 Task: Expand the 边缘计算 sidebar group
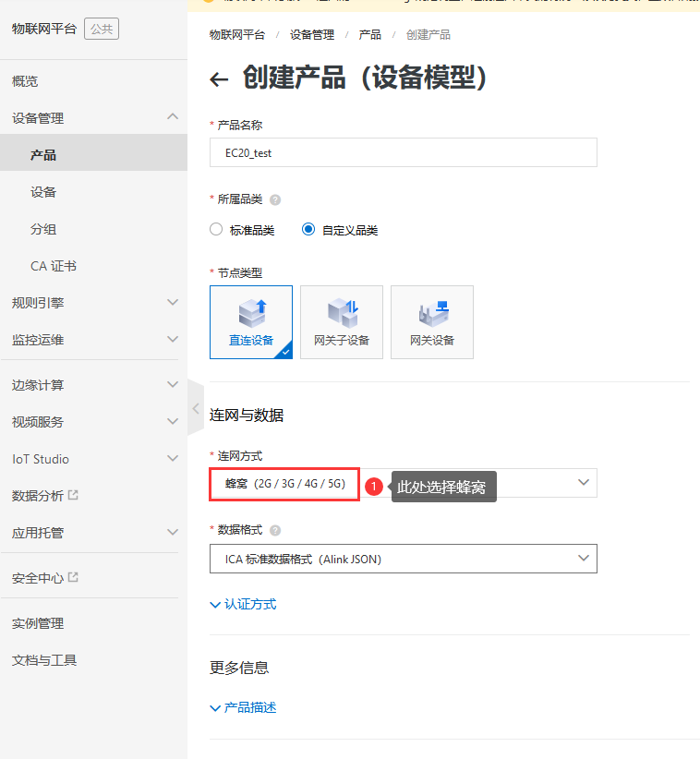(173, 385)
